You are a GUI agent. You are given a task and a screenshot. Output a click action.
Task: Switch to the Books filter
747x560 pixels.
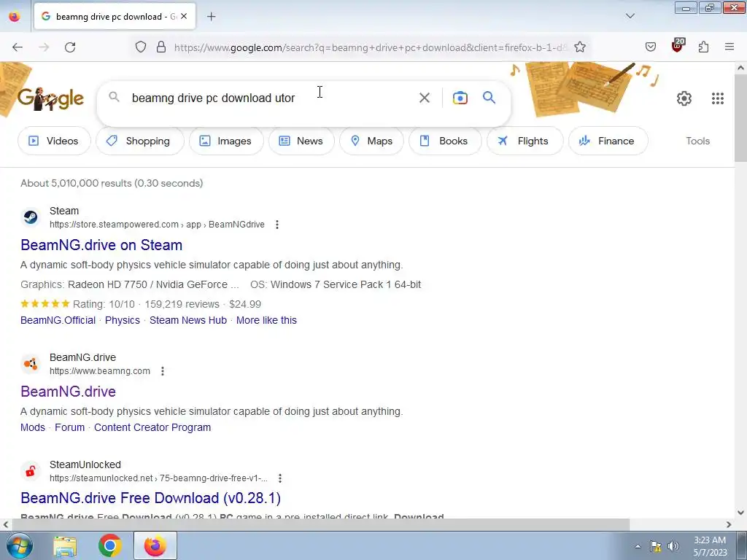[x=444, y=141]
